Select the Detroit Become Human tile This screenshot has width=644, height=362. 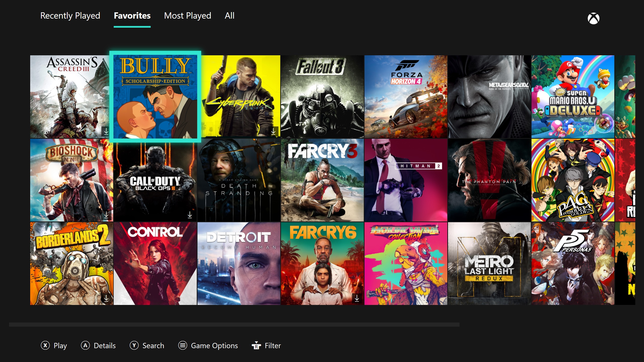[x=239, y=264]
